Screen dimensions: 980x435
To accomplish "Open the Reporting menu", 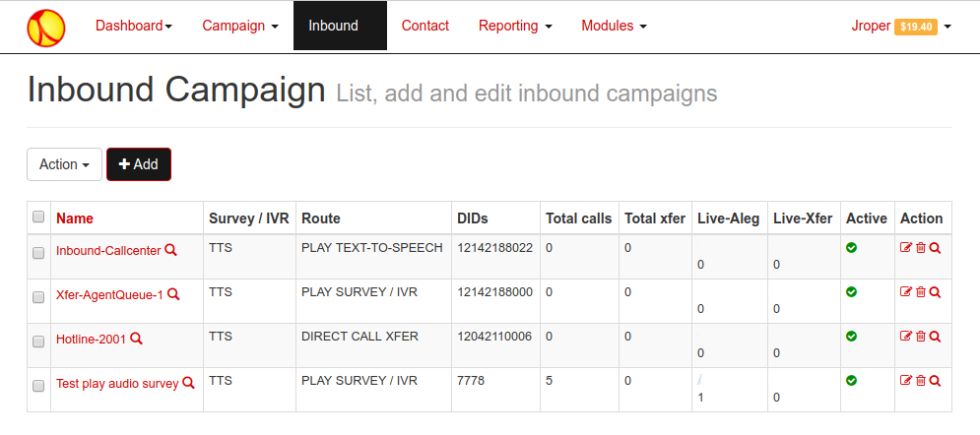I will 515,26.
